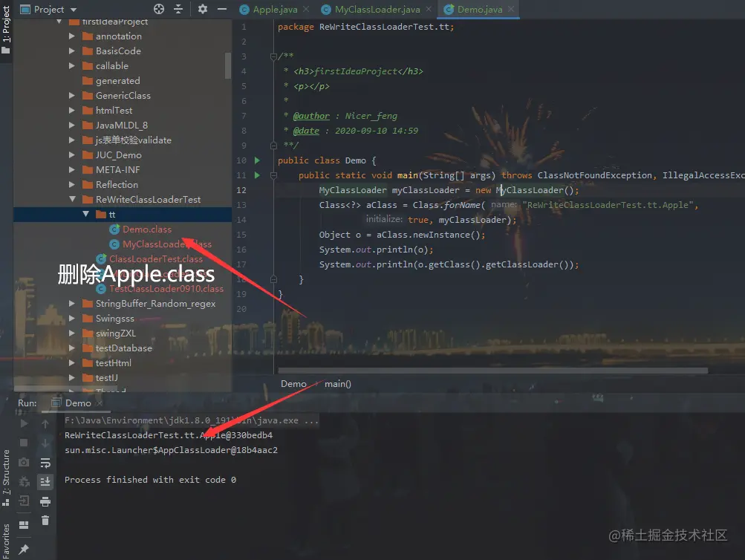The image size is (745, 560).
Task: Click the Project panel vertical scrollbar
Action: [227, 65]
